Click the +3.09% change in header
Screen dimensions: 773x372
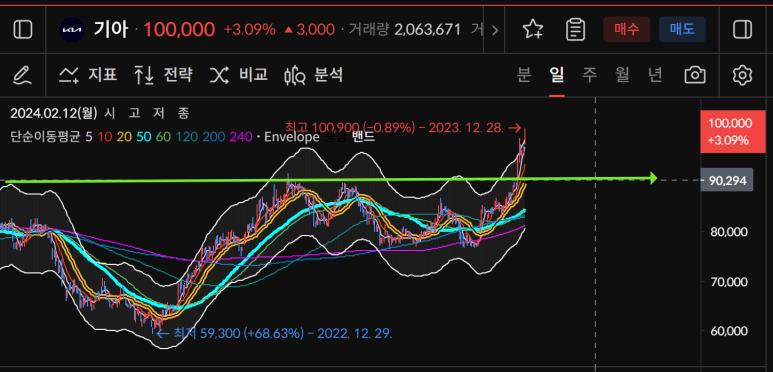[x=249, y=30]
